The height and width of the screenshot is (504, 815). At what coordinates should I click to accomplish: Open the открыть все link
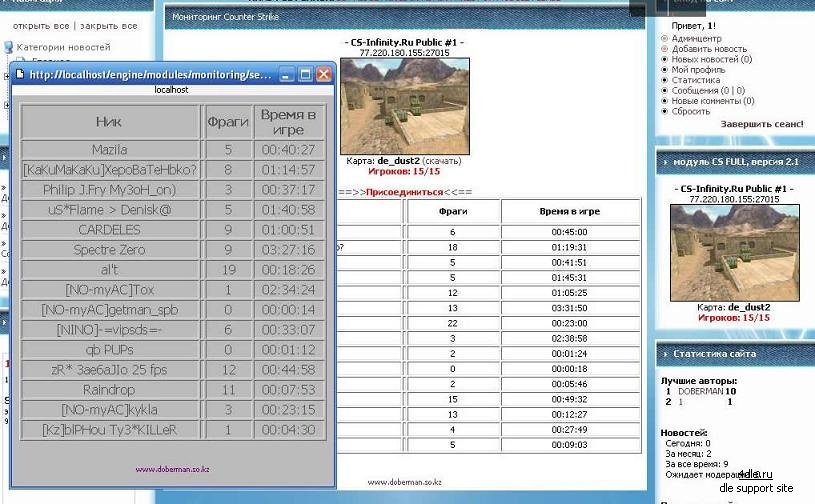(41, 25)
